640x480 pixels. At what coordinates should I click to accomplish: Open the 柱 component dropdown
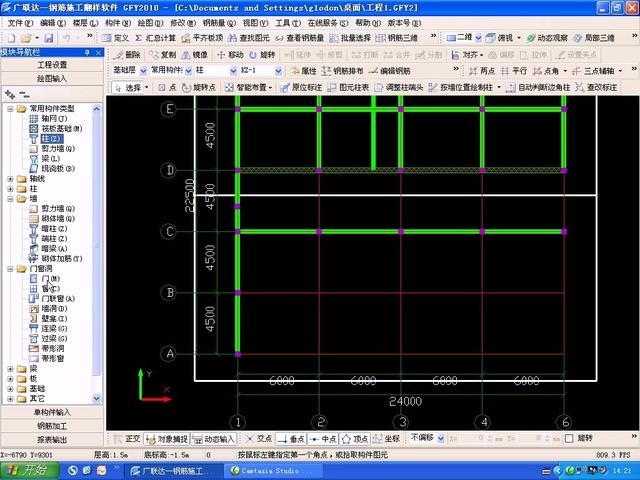point(233,71)
